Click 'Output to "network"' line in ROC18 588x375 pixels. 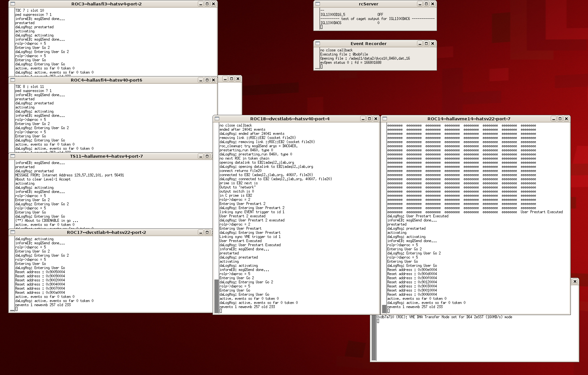point(238,187)
